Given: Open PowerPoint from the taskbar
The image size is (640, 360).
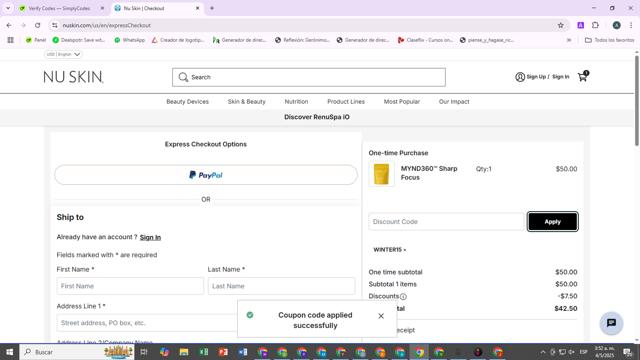Looking at the screenshot, I should pyautogui.click(x=223, y=352).
